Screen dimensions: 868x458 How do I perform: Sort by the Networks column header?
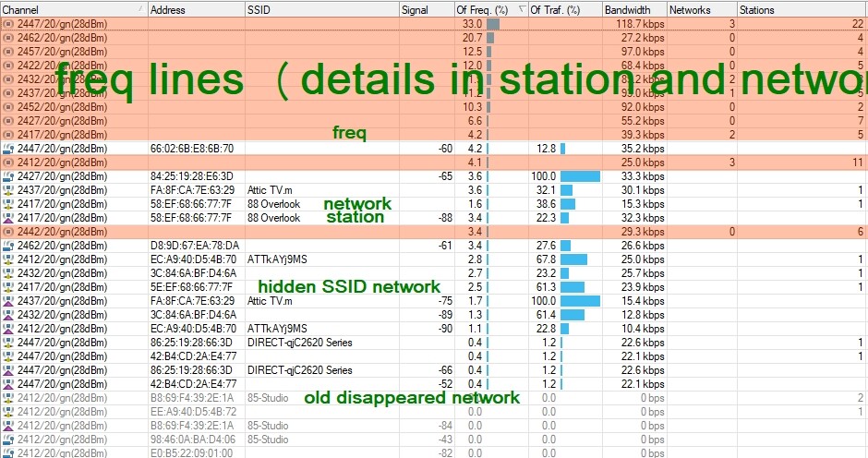click(702, 9)
